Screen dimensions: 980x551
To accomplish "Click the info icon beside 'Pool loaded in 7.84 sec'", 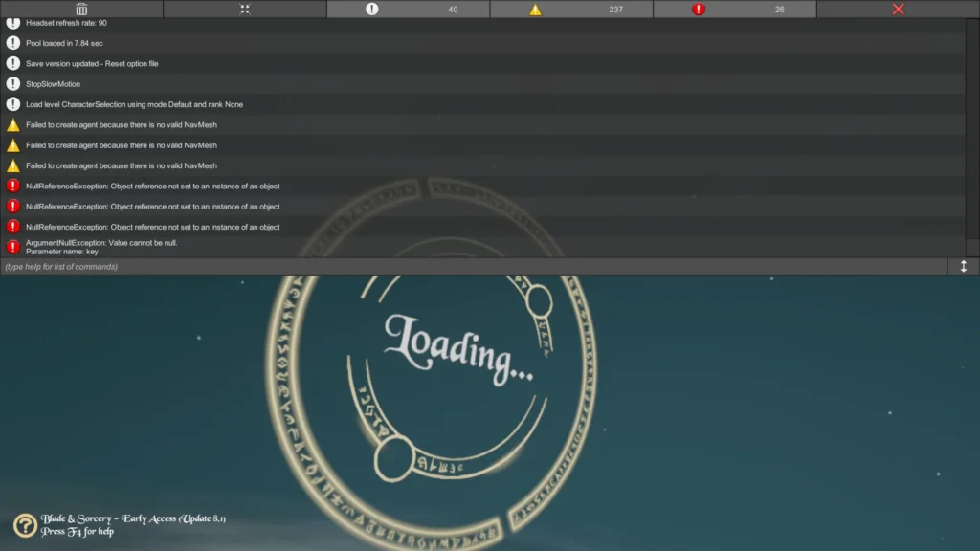I will (x=13, y=43).
